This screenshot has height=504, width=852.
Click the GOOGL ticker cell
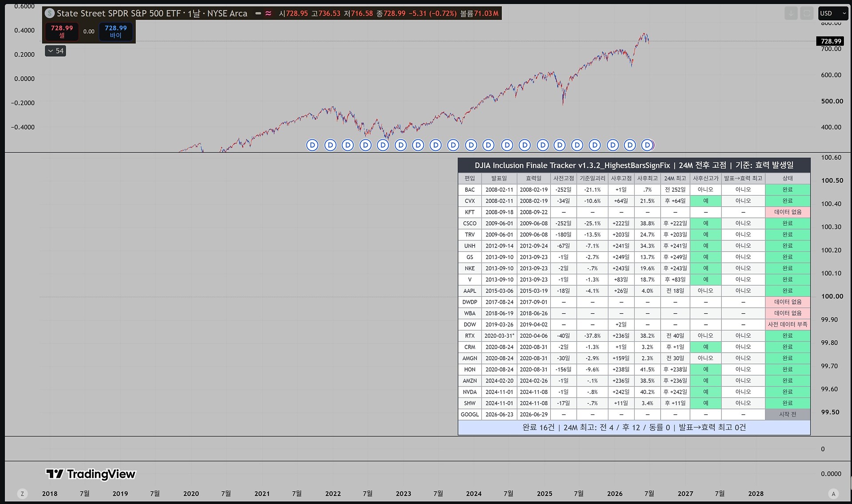coord(469,414)
